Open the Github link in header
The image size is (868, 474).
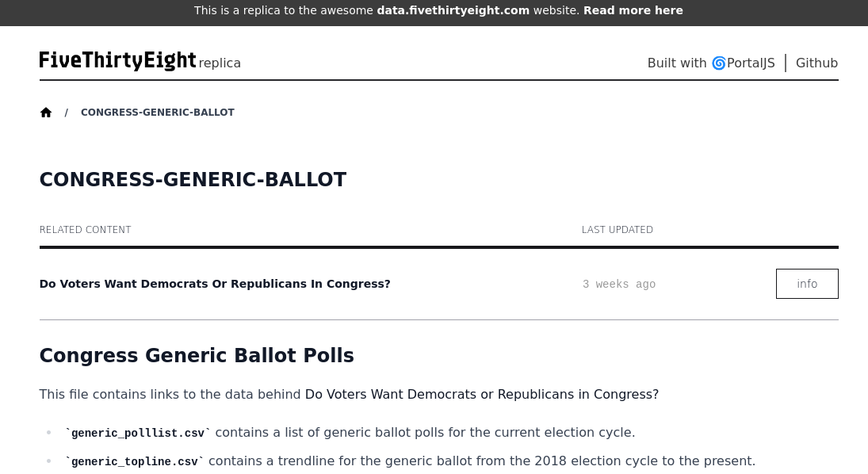(x=816, y=63)
